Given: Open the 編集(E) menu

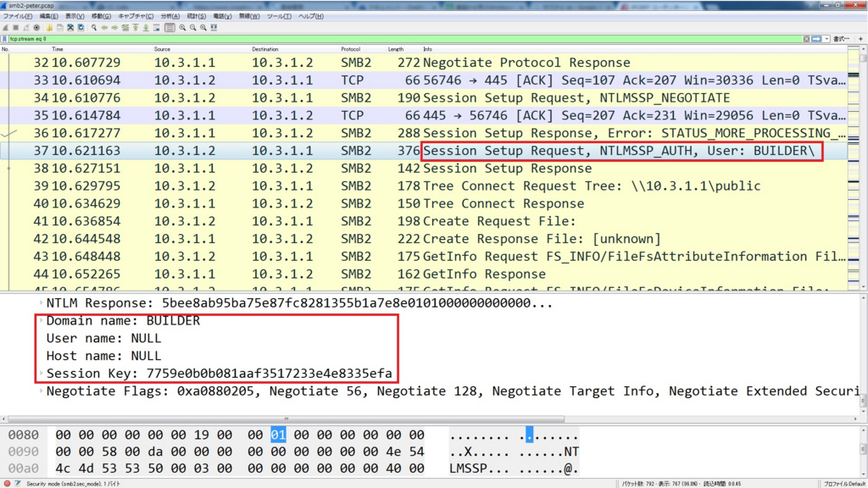Looking at the screenshot, I should pos(48,17).
